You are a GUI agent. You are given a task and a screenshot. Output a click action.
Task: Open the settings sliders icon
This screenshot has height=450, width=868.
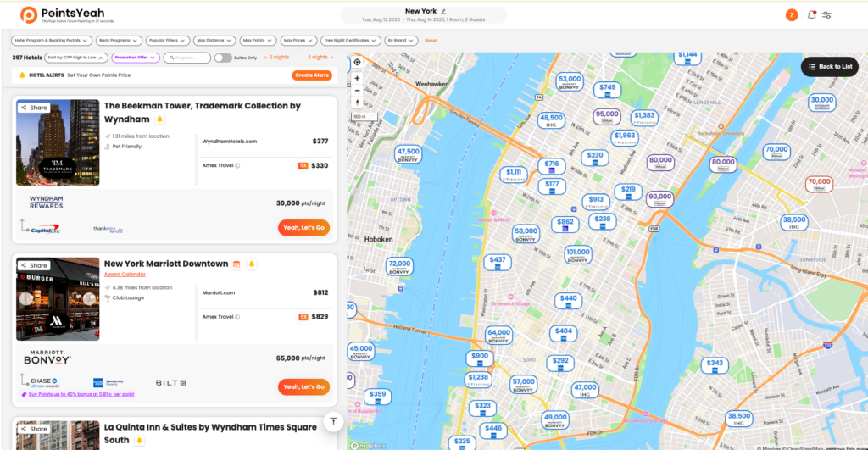(826, 15)
